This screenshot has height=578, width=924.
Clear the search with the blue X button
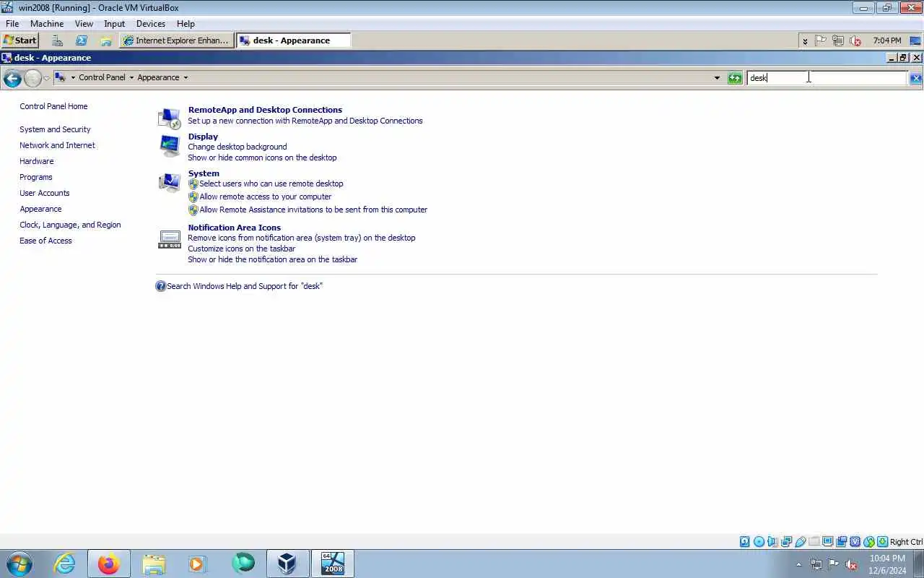click(915, 78)
